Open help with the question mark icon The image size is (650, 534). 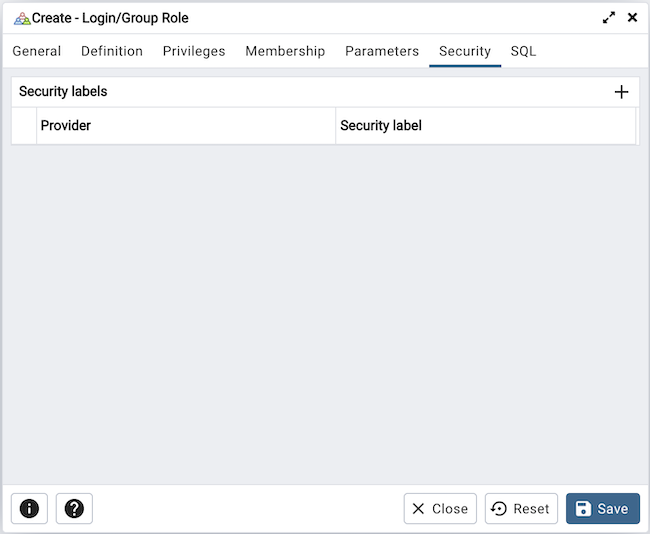(74, 509)
